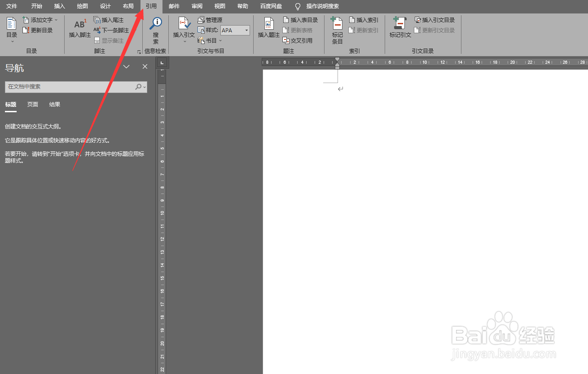Switch to the 邮件 ribbon tab

(x=174, y=6)
